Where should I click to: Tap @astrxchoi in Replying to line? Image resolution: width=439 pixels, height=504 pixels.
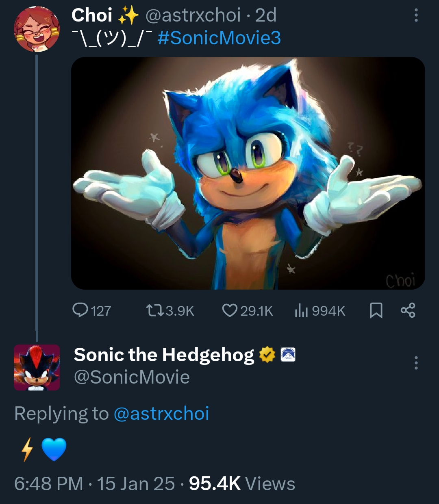pyautogui.click(x=161, y=414)
